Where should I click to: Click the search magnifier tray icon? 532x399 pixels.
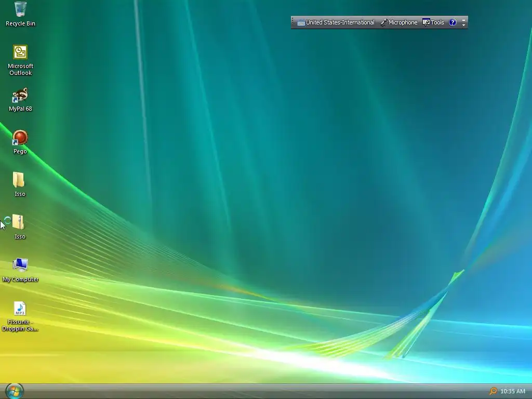coord(494,391)
